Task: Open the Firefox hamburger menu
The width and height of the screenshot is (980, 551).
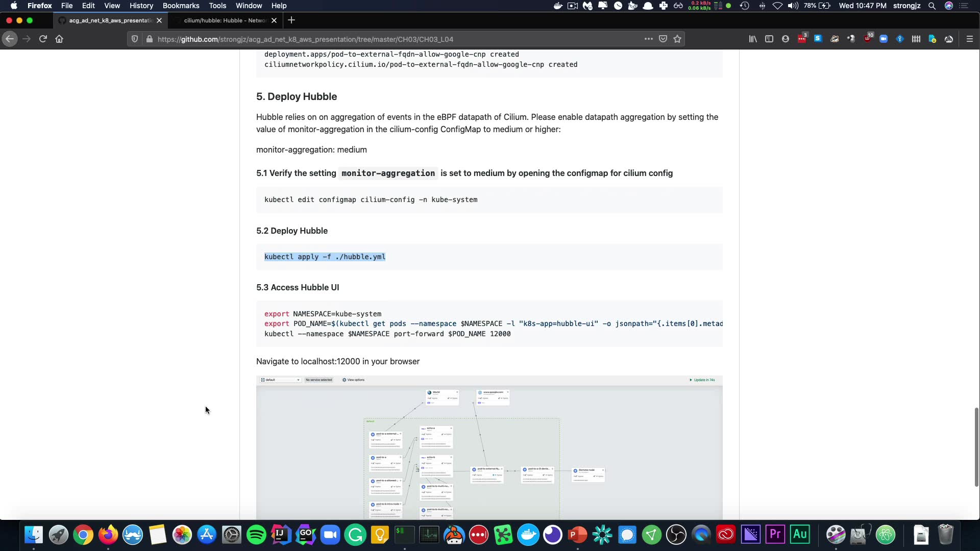Action: (970, 39)
